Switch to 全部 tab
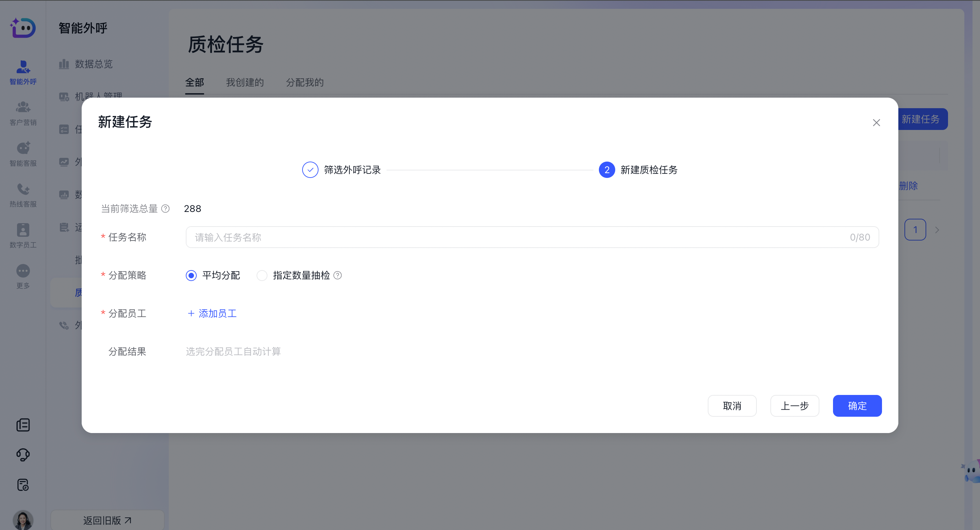Viewport: 980px width, 530px height. [x=194, y=83]
